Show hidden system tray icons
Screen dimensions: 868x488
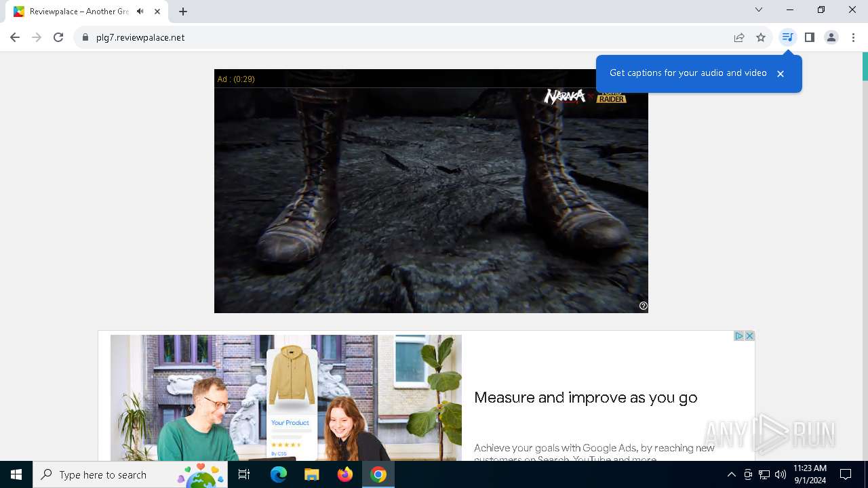tap(731, 474)
